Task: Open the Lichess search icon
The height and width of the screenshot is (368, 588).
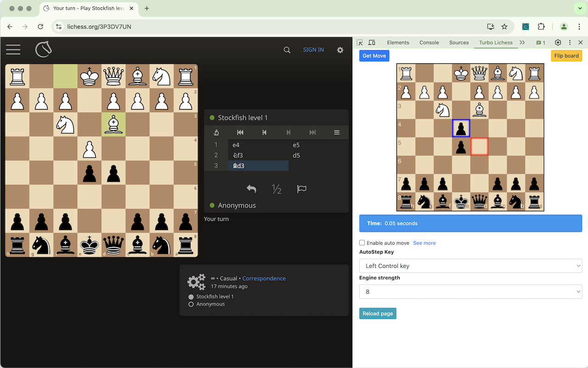Action: [287, 50]
